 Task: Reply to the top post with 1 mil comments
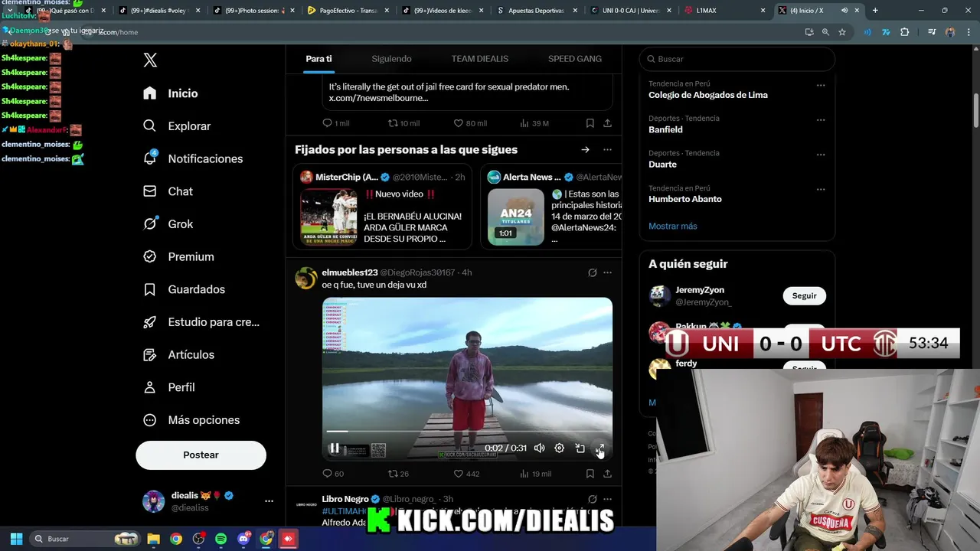335,123
